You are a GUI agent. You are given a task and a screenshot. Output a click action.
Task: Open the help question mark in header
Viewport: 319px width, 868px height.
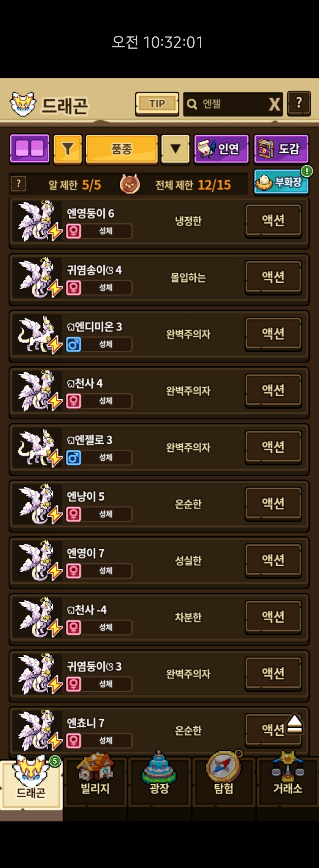tap(299, 103)
